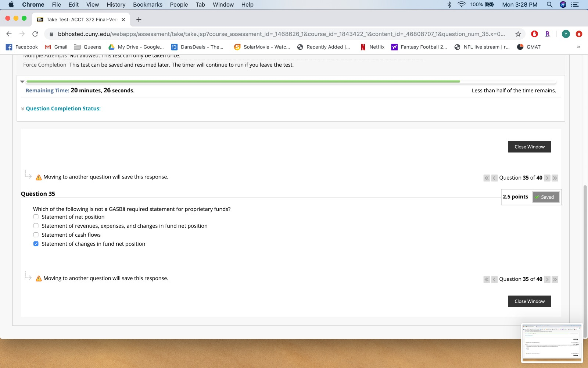Screen dimensions: 588x368
Task: Click the R extension icon in the toolbar
Action: 547,33
